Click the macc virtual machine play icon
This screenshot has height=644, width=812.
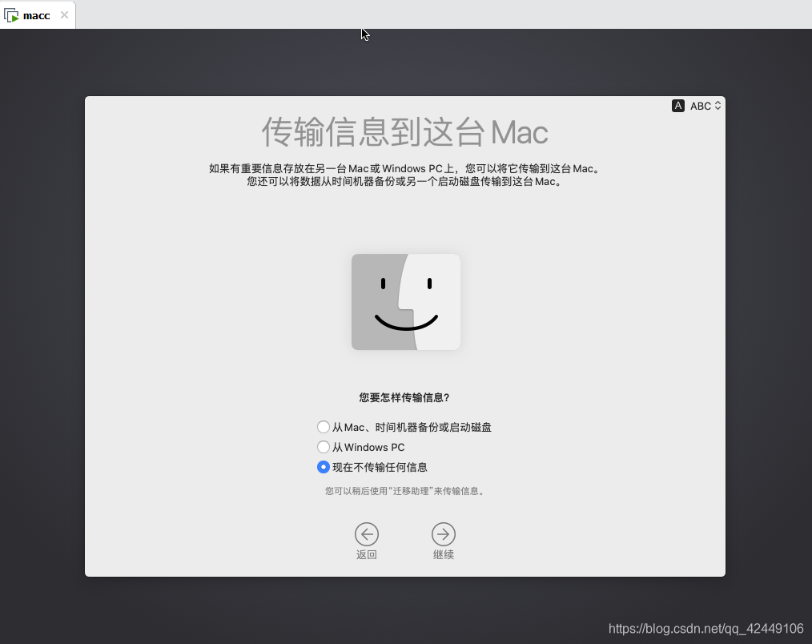tap(11, 15)
